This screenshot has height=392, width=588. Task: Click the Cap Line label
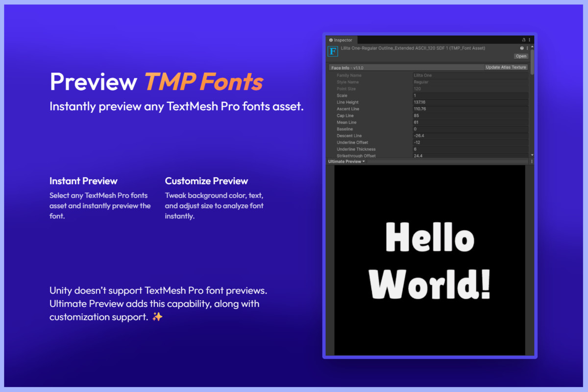tap(345, 116)
